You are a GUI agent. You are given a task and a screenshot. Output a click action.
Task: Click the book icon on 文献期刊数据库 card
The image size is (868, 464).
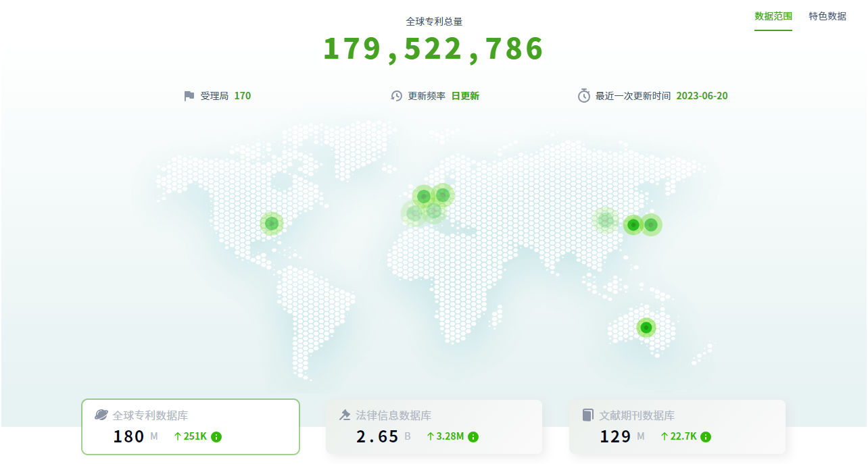pyautogui.click(x=588, y=415)
